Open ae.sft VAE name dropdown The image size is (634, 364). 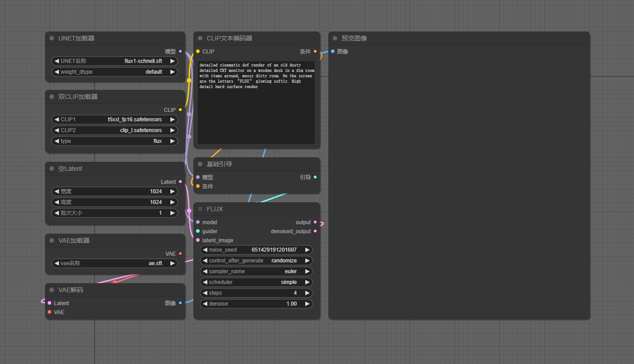pos(115,263)
